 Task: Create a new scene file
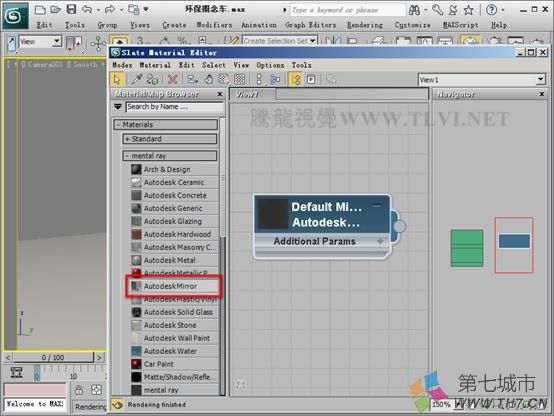40,10
